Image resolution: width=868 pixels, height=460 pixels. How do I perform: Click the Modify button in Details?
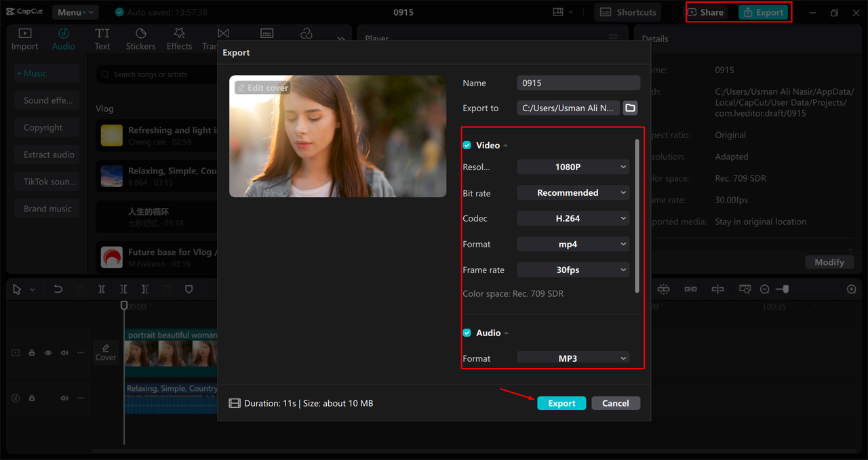point(829,262)
